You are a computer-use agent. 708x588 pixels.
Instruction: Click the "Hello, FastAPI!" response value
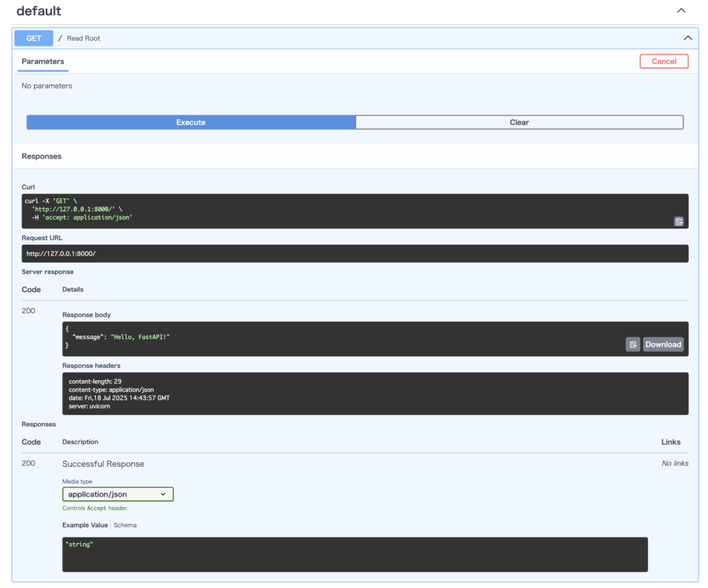(x=140, y=337)
